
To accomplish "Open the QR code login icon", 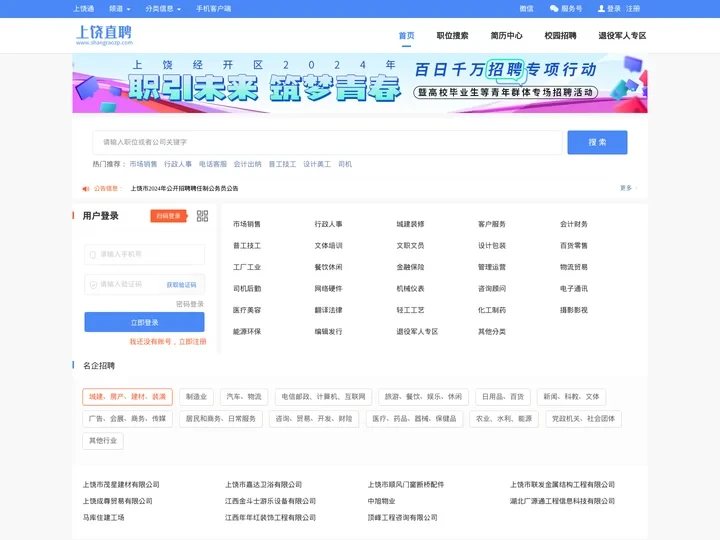I will pos(202,216).
